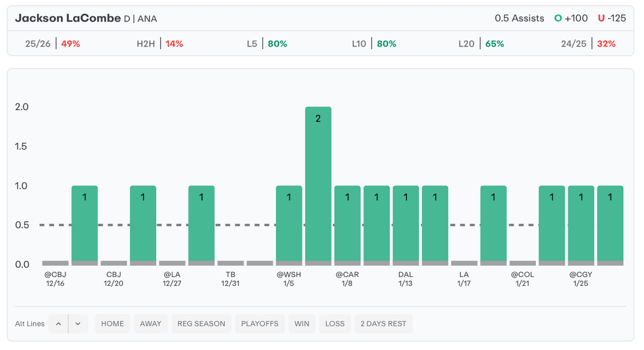
Task: Filter by WIN games
Action: coord(302,324)
